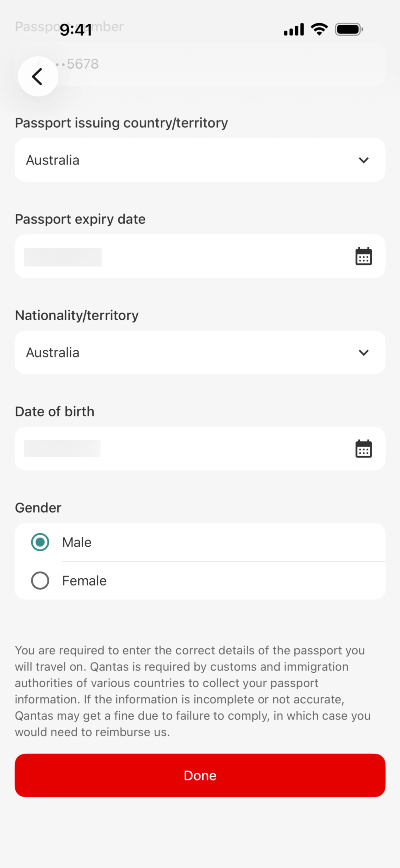Click chevron arrow on Nationality/territory field
The width and height of the screenshot is (400, 868).
pos(363,352)
